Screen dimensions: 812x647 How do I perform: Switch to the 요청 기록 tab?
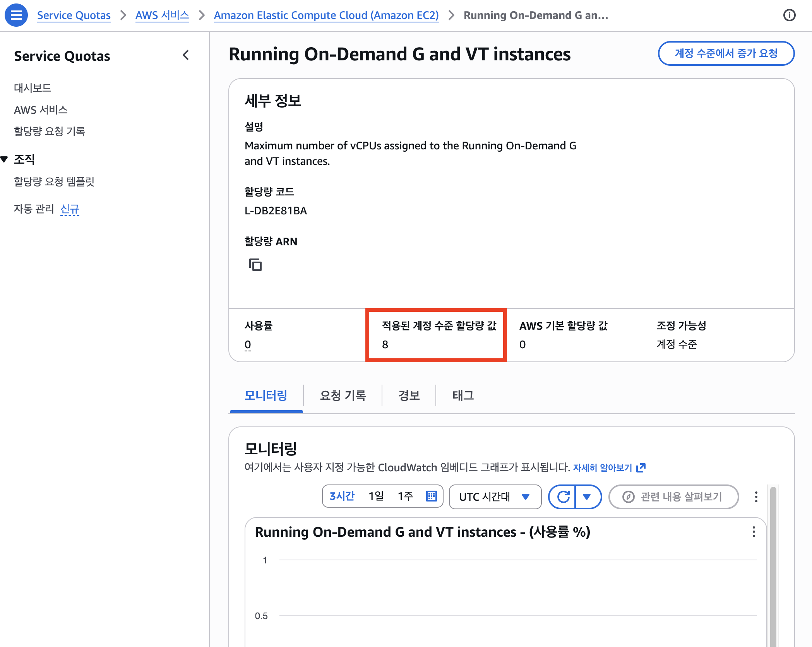tap(343, 395)
